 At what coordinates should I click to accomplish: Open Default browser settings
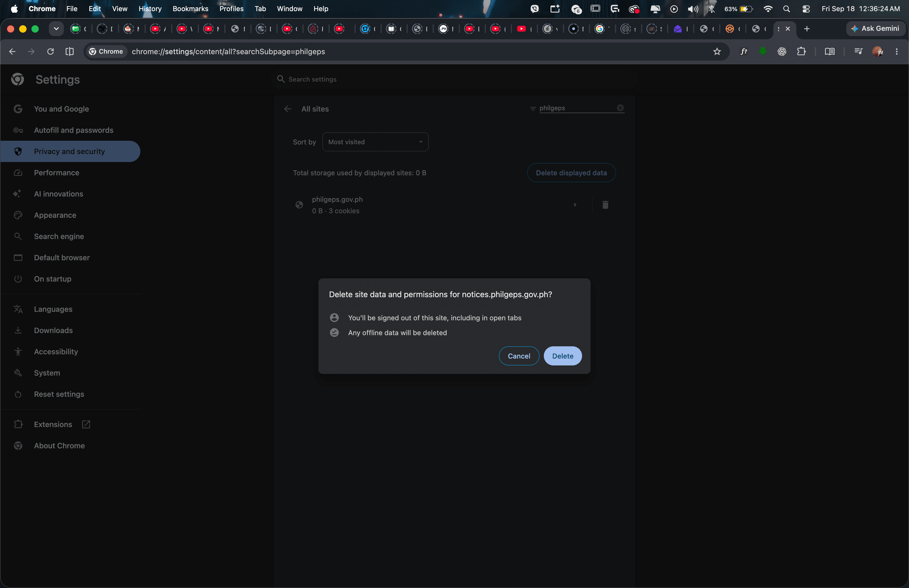pyautogui.click(x=62, y=258)
